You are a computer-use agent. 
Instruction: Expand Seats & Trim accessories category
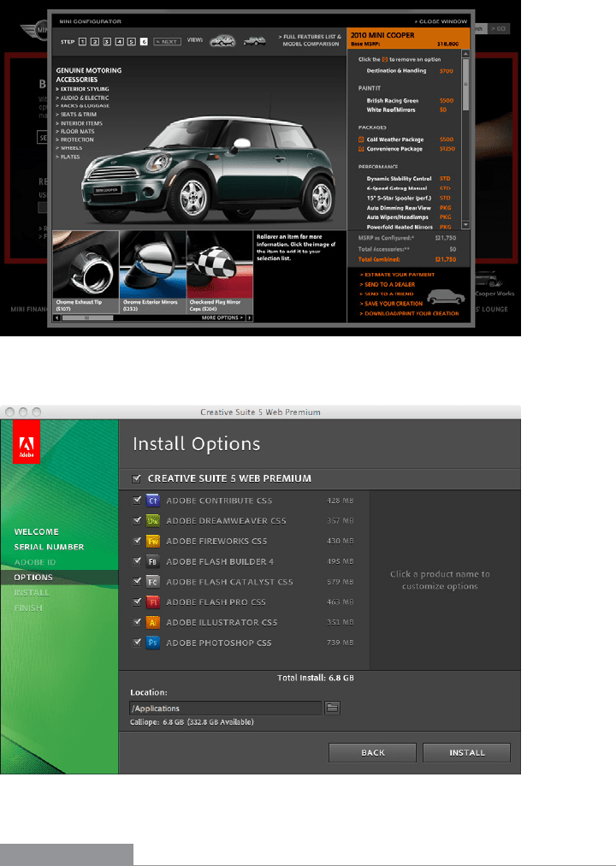(x=76, y=115)
